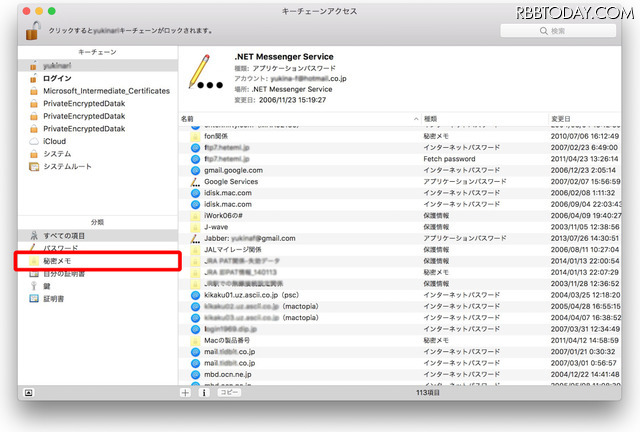This screenshot has width=640, height=432.
Task: Click the large pencil password icon in the details header
Action: pos(205,72)
